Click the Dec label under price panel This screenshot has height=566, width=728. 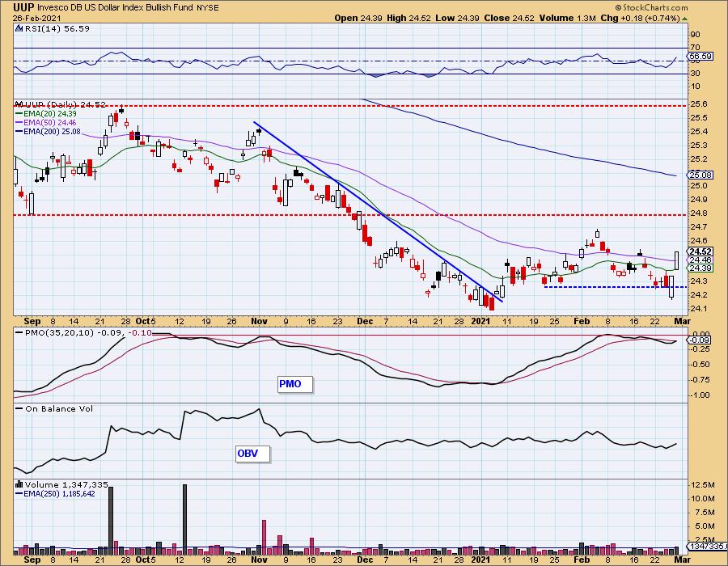(x=366, y=321)
